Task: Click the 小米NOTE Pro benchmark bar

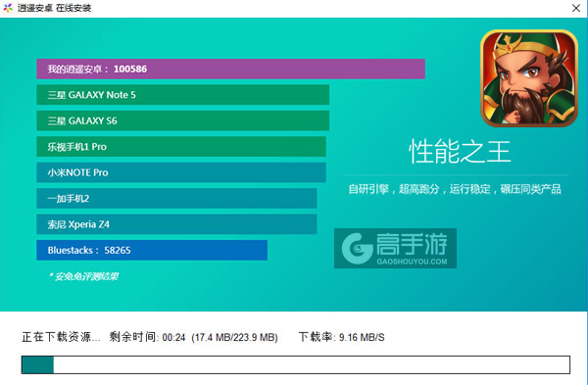Action: pos(181,172)
